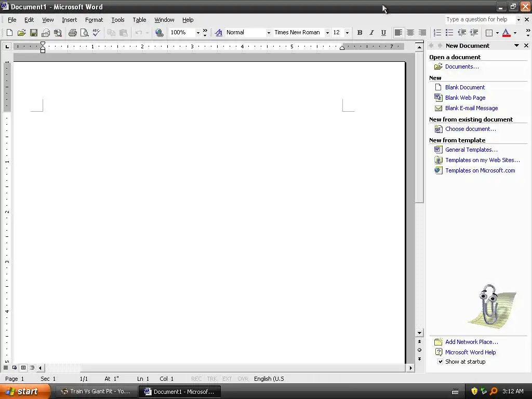Screen dimensions: 532x399
Task: Toggle OVR overtype mode in status bar
Action: (x=243, y=379)
